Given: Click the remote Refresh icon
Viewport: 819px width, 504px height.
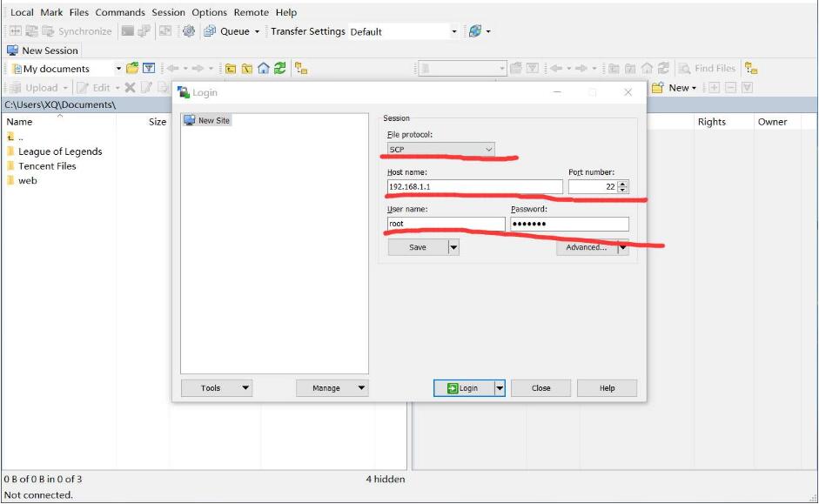Looking at the screenshot, I should point(663,69).
